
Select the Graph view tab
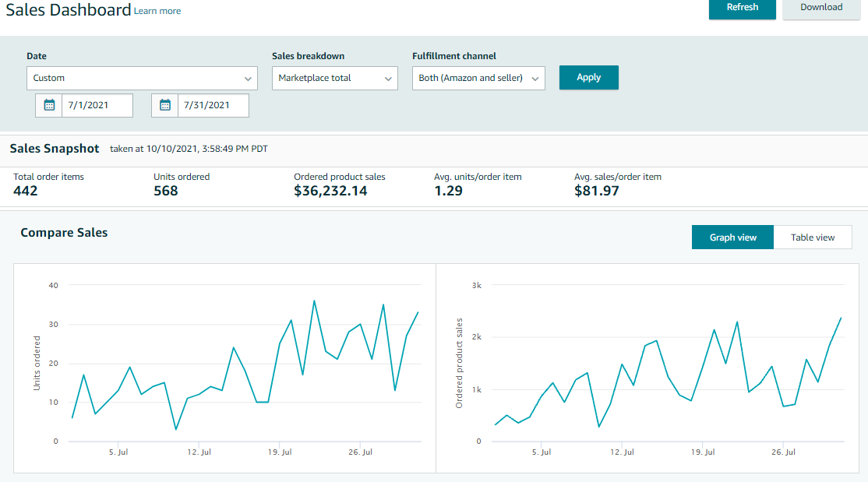(732, 237)
